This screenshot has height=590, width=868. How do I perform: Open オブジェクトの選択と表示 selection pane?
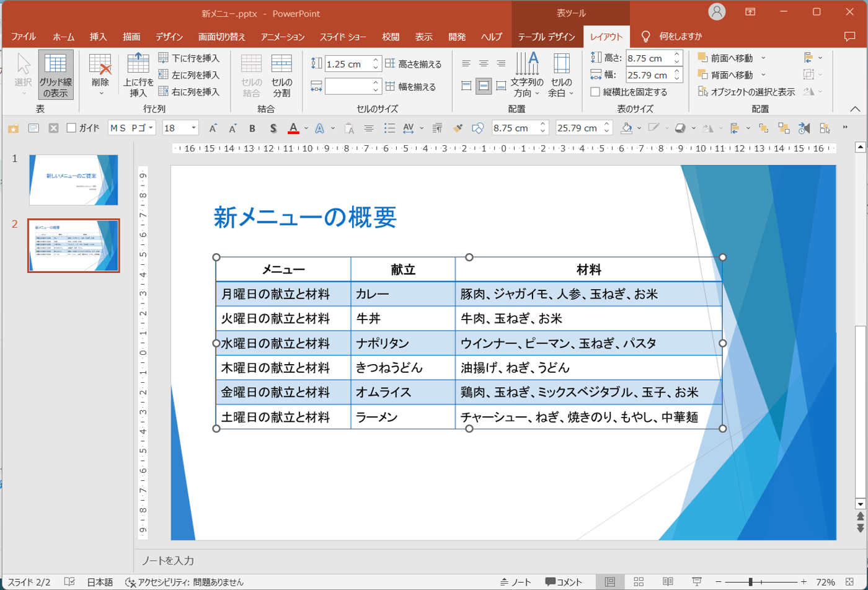pos(746,92)
